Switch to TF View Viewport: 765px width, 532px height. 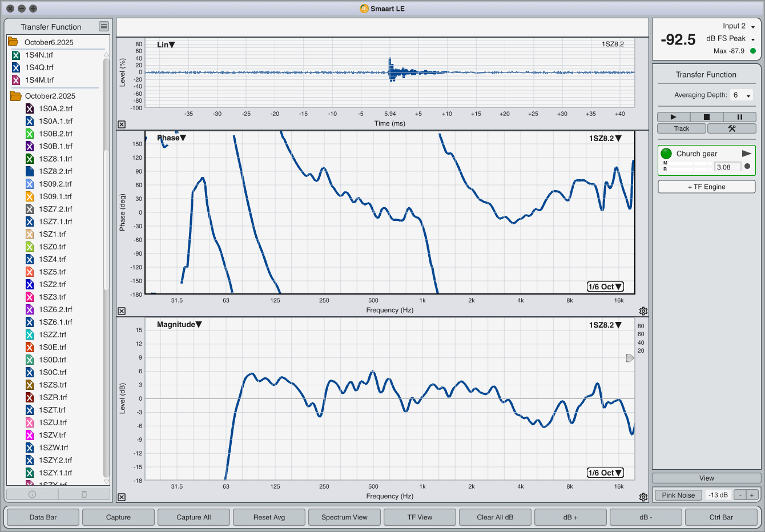tap(420, 517)
